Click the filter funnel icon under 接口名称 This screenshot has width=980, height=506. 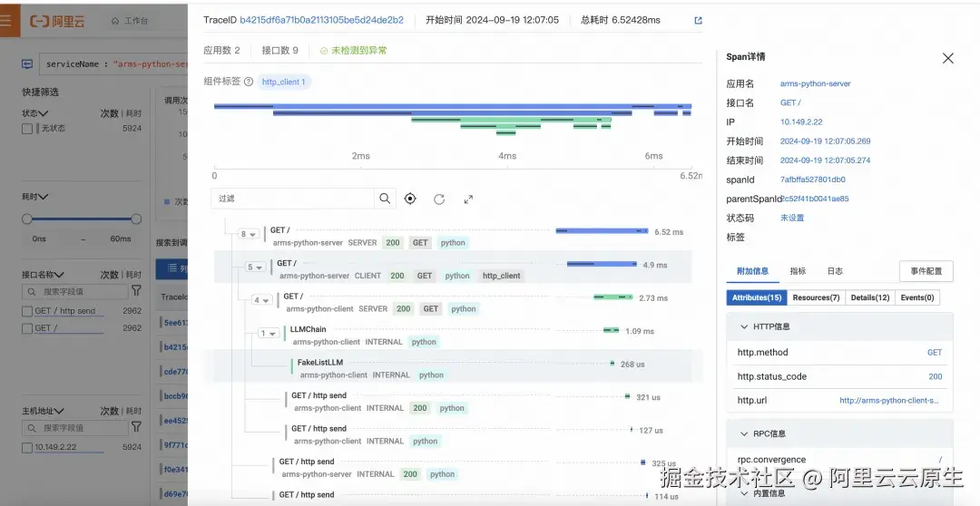[x=136, y=290]
